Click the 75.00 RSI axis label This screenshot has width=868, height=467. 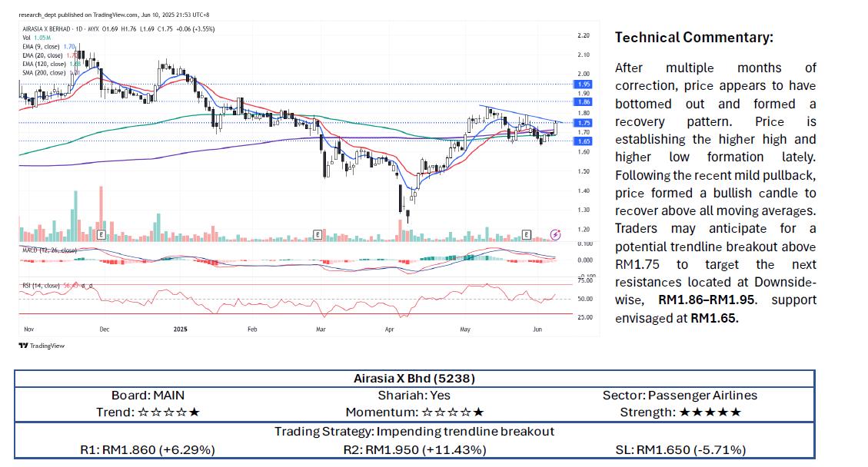(585, 280)
